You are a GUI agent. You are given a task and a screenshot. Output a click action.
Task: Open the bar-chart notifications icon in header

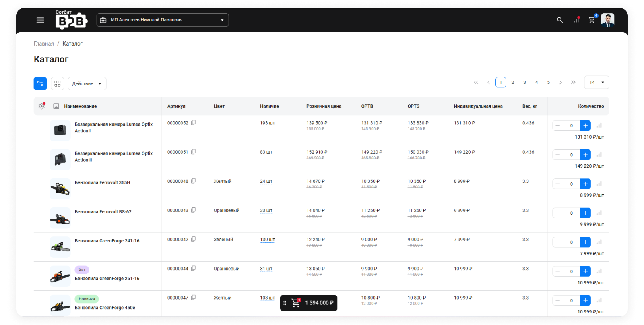(x=576, y=20)
